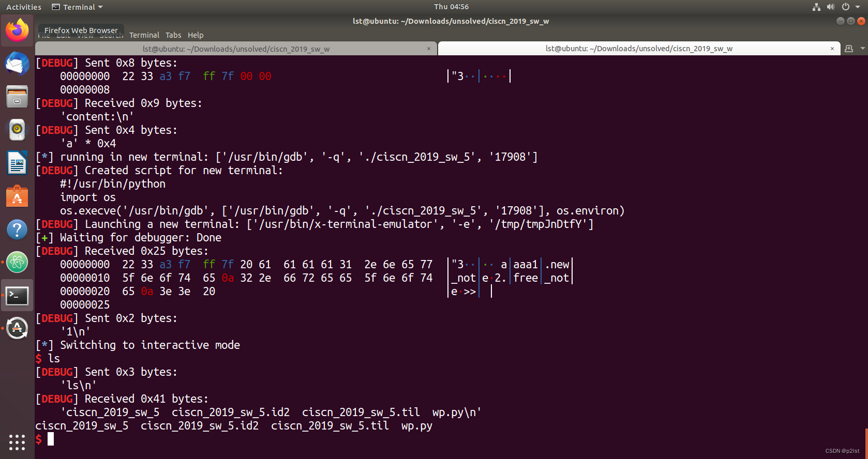Viewport: 868px width, 459px height.
Task: Click 'ciscn_2019_sw_5.til' in the last output line
Action: point(330,426)
